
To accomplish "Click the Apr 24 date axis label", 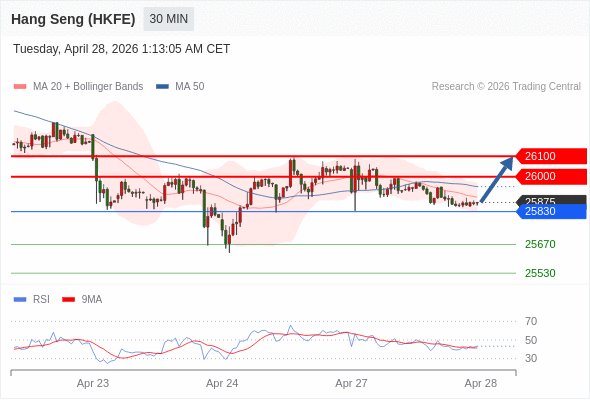I will tap(222, 383).
